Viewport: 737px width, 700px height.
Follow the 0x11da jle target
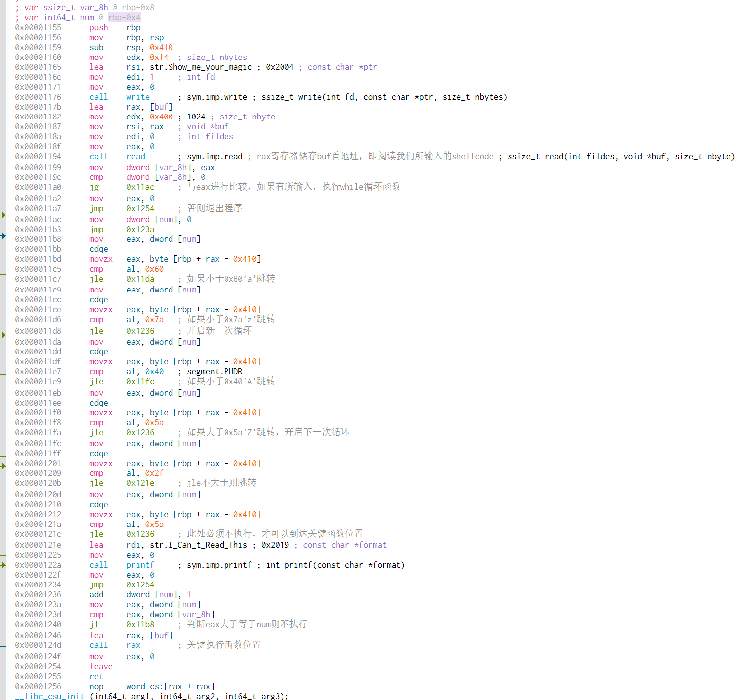pyautogui.click(x=140, y=279)
